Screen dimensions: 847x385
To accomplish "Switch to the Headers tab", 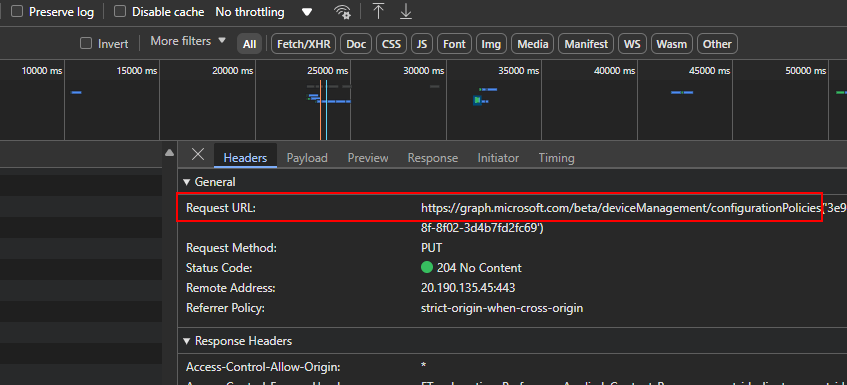I will click(x=245, y=158).
